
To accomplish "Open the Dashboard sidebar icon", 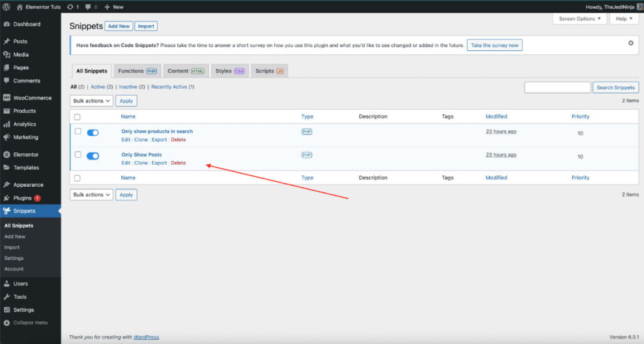I will pos(6,25).
